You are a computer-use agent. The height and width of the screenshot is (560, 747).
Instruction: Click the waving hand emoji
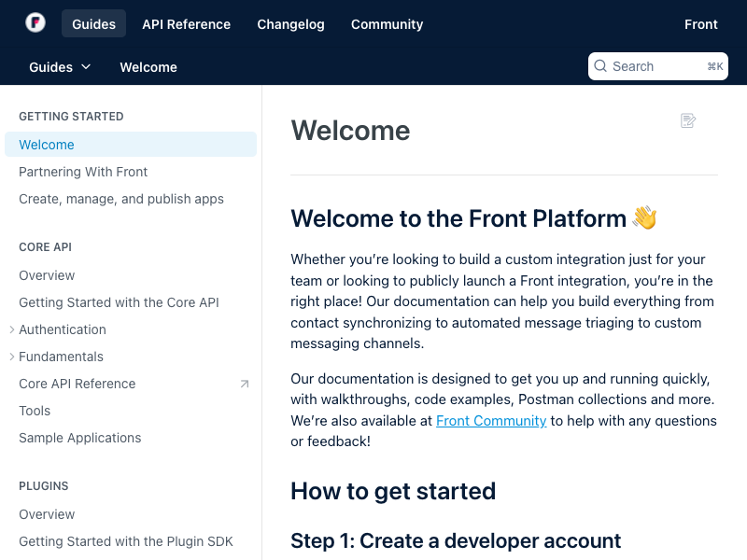pyautogui.click(x=644, y=217)
